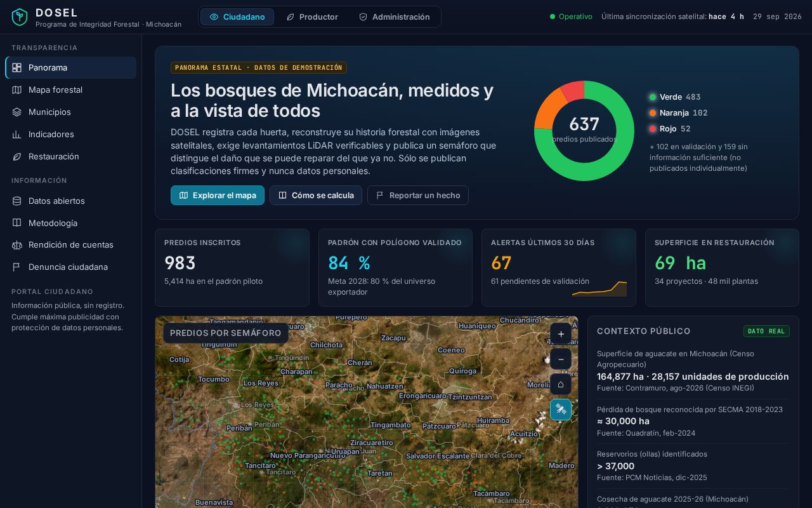Click the 164,877 ha aguacate statistic
Image resolution: width=812 pixels, height=508 pixels.
click(x=693, y=377)
